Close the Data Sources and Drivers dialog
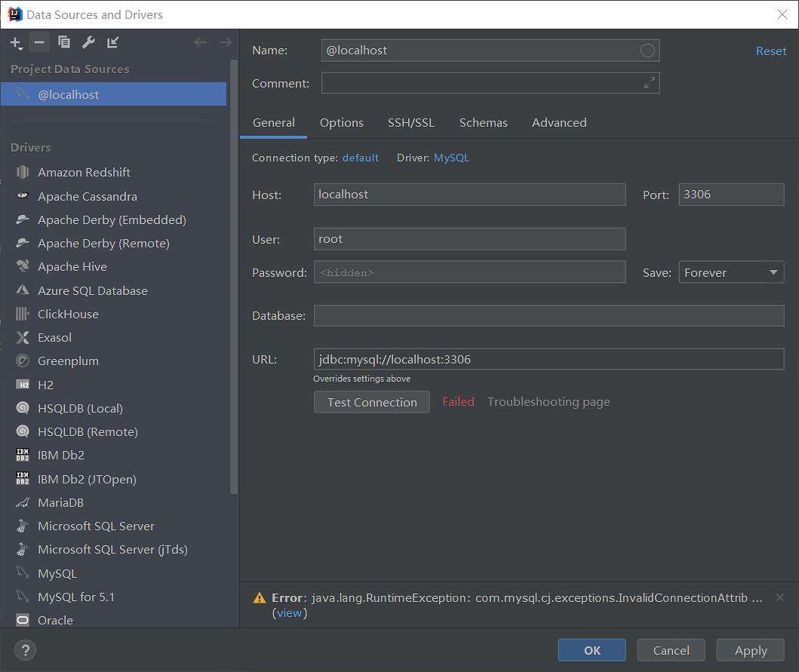 (x=782, y=14)
